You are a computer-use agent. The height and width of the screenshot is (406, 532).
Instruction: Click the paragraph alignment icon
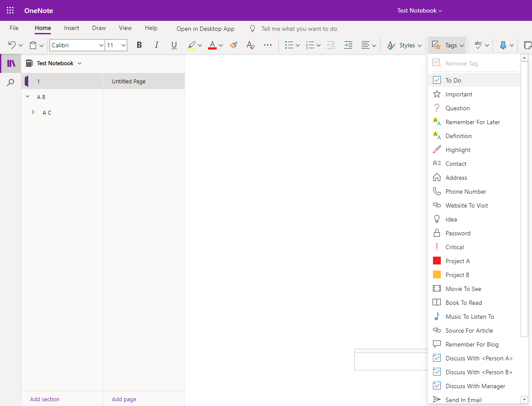[x=366, y=45]
